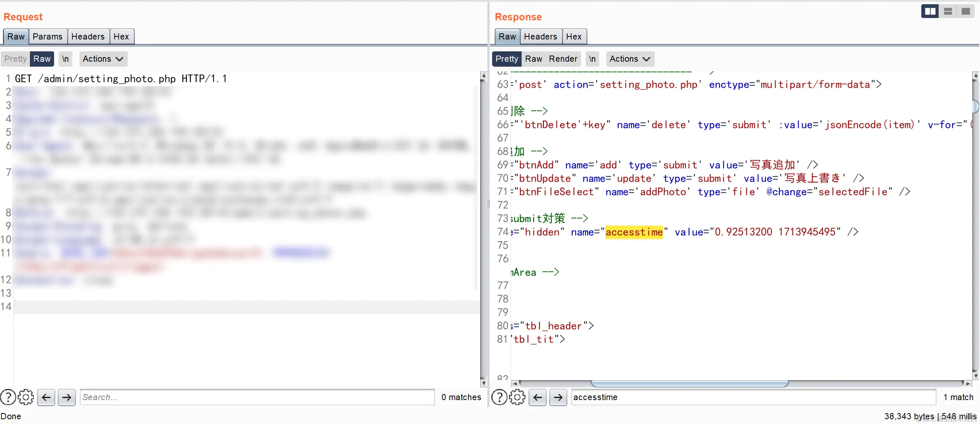980x425 pixels.
Task: Select combined tabbed layout icon
Action: pyautogui.click(x=965, y=11)
